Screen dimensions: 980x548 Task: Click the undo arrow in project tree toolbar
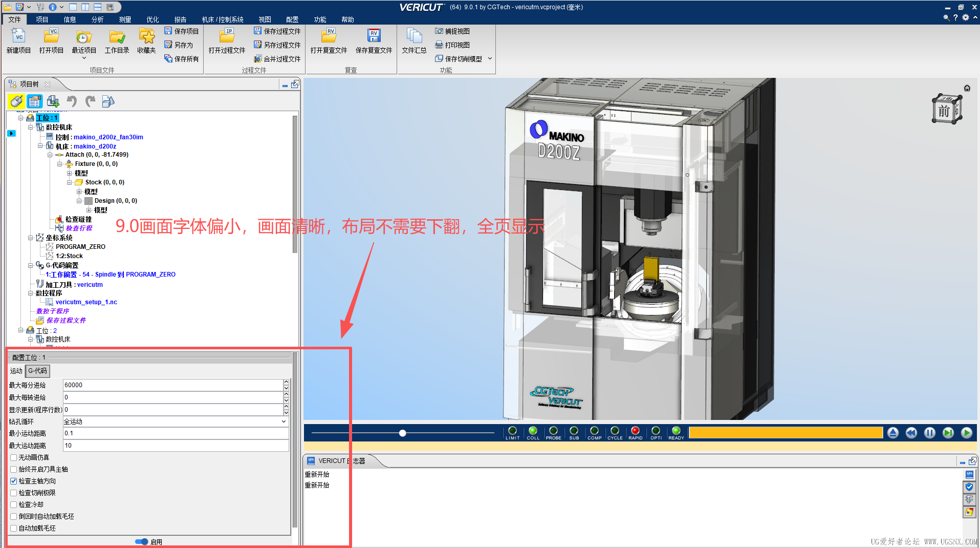tap(72, 101)
